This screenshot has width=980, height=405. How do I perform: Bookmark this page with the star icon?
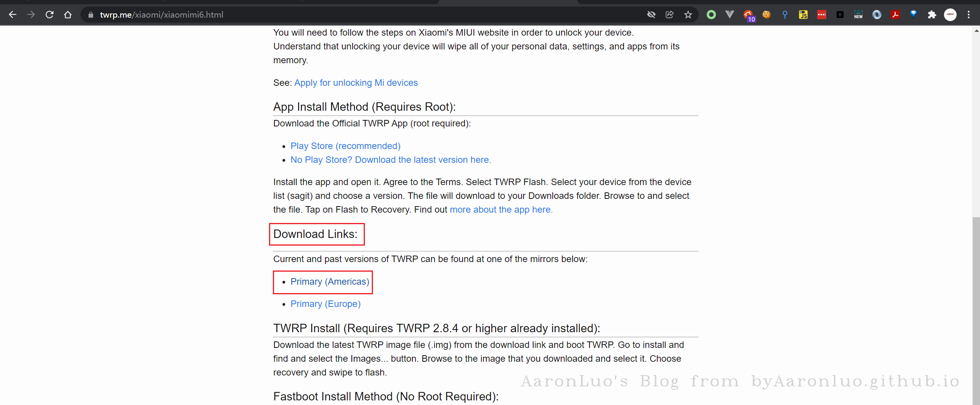pos(688,15)
